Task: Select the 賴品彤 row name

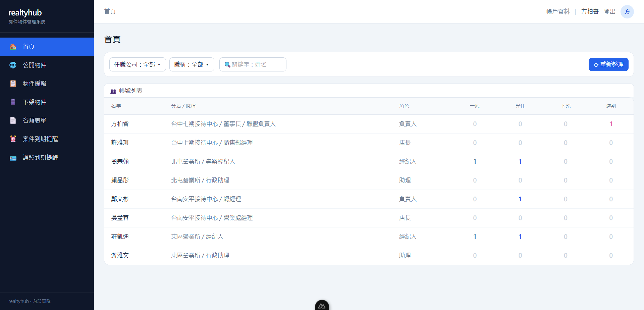Action: pyautogui.click(x=120, y=180)
